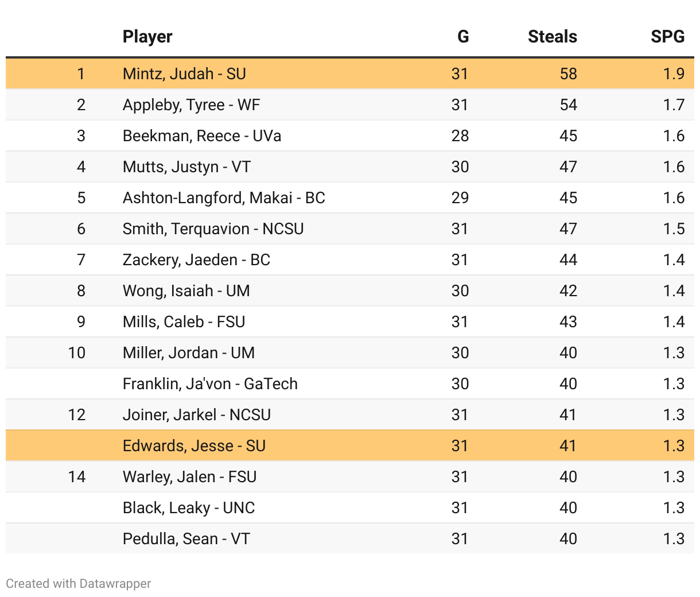Select Wong, Isaiah - UM entry
Viewport: 700px width, 597px height.
click(186, 291)
